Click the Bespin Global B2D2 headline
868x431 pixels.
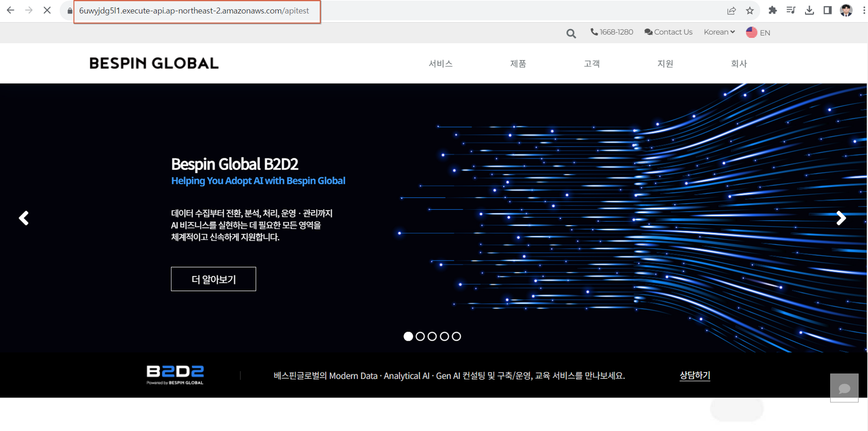[x=235, y=164]
